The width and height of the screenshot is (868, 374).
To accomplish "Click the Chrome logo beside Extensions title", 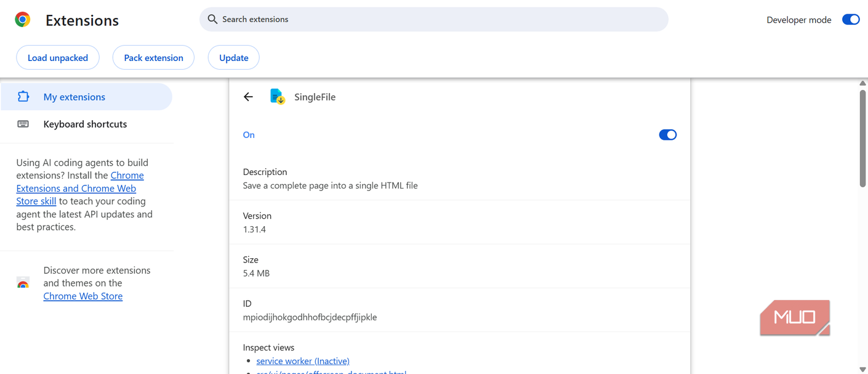I will pyautogui.click(x=23, y=20).
